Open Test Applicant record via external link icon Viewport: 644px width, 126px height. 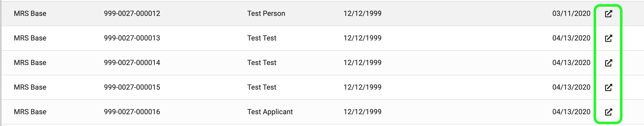coord(608,112)
